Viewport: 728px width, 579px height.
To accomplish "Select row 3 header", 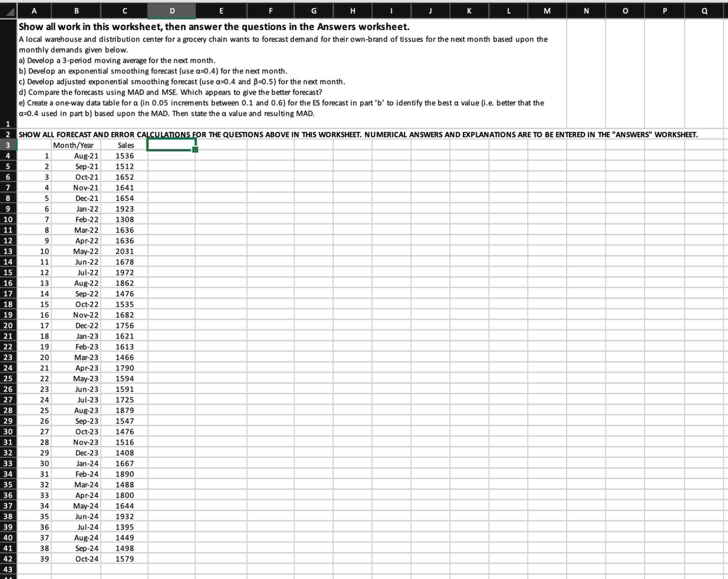I will tap(8, 145).
